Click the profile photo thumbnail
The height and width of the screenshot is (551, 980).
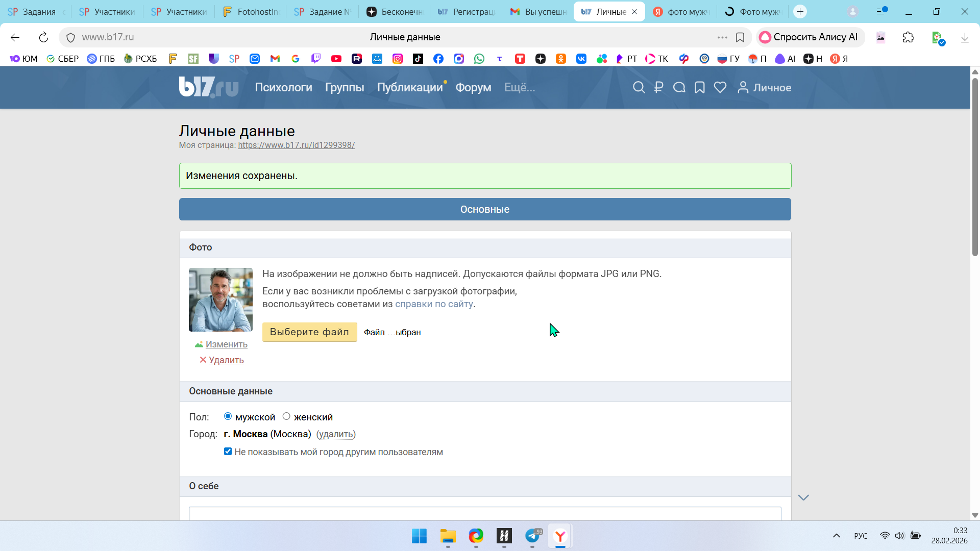220,300
